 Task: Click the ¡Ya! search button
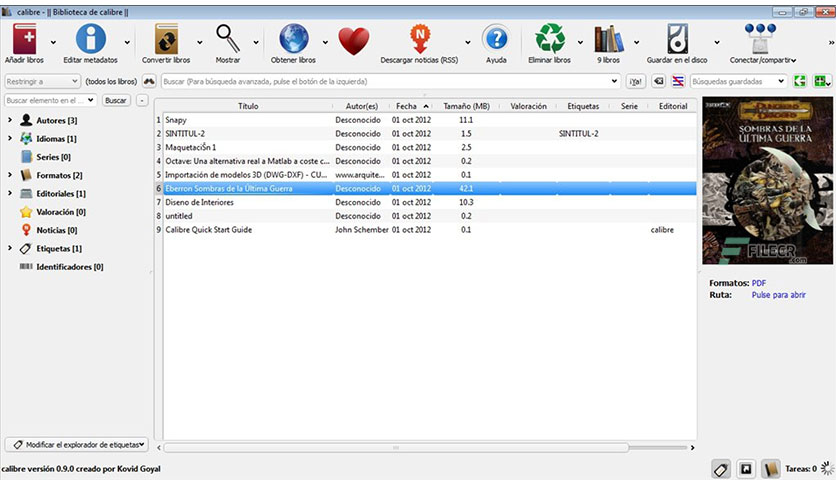tap(636, 82)
